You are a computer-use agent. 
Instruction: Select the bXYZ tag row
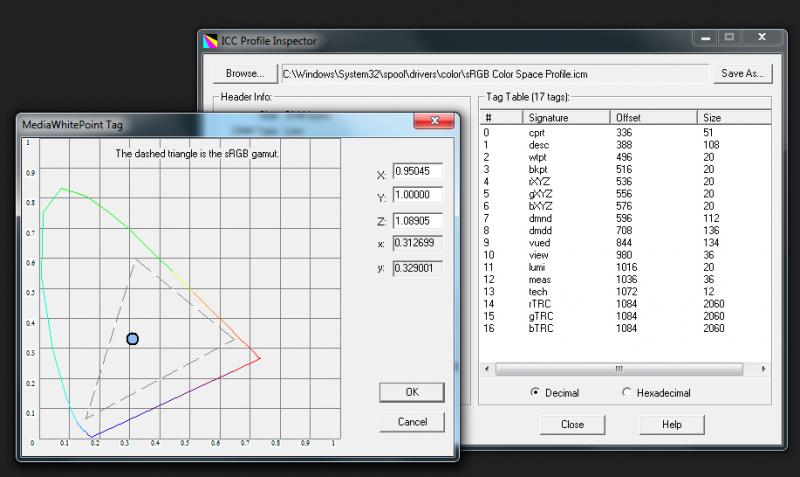tap(626, 206)
